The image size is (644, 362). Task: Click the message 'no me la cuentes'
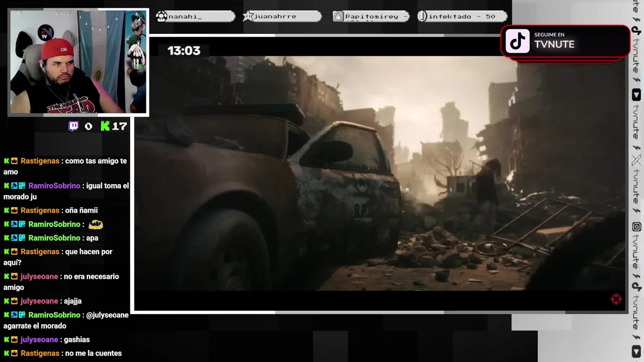(93, 353)
